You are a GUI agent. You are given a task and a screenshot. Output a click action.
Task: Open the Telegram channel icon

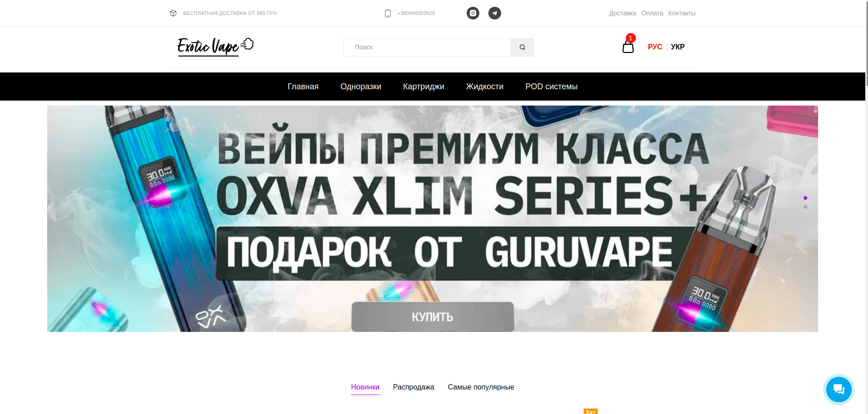(494, 13)
